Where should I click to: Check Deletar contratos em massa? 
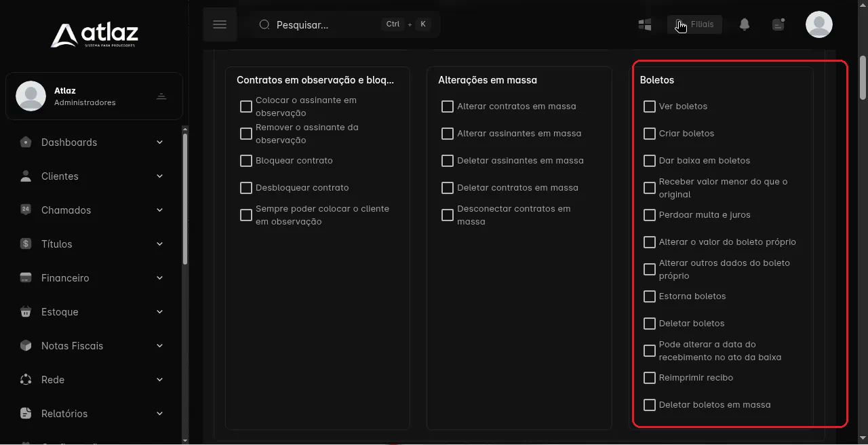(448, 188)
